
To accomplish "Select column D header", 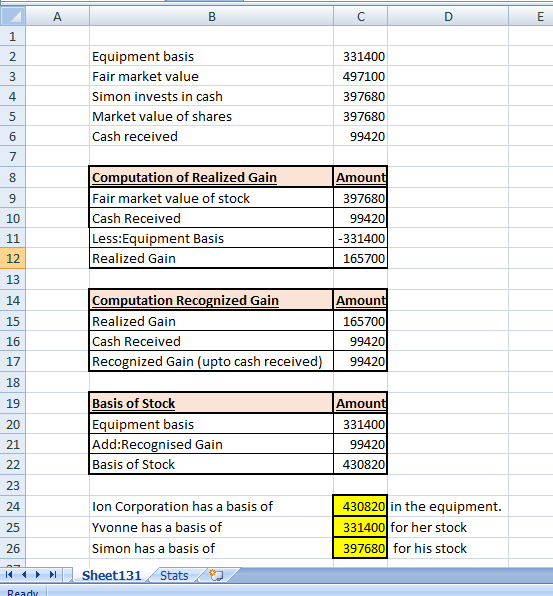I will pos(448,16).
